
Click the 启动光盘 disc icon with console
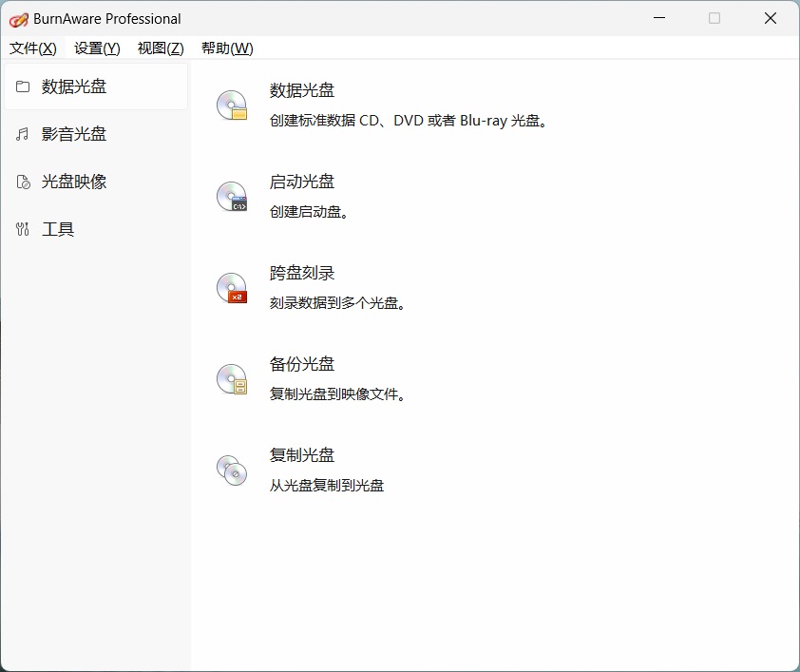pyautogui.click(x=232, y=197)
